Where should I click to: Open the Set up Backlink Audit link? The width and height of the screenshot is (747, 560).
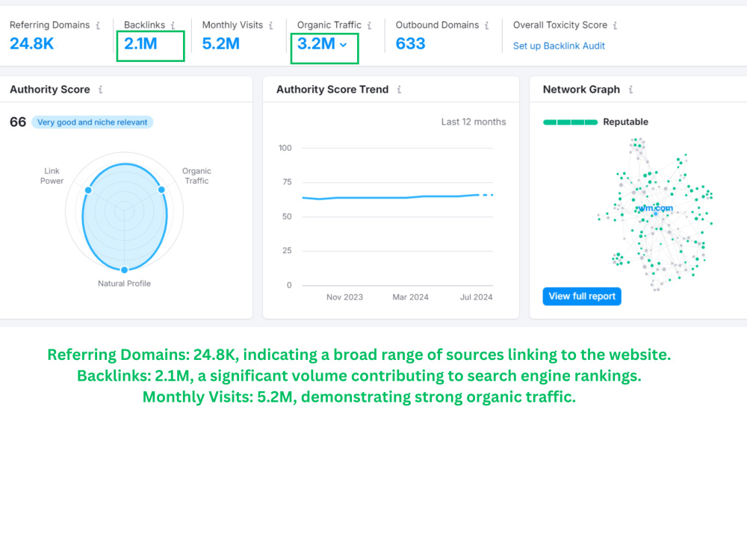[559, 46]
